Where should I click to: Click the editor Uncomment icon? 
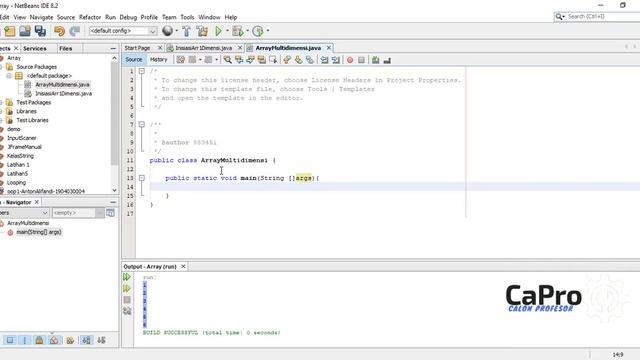point(387,60)
